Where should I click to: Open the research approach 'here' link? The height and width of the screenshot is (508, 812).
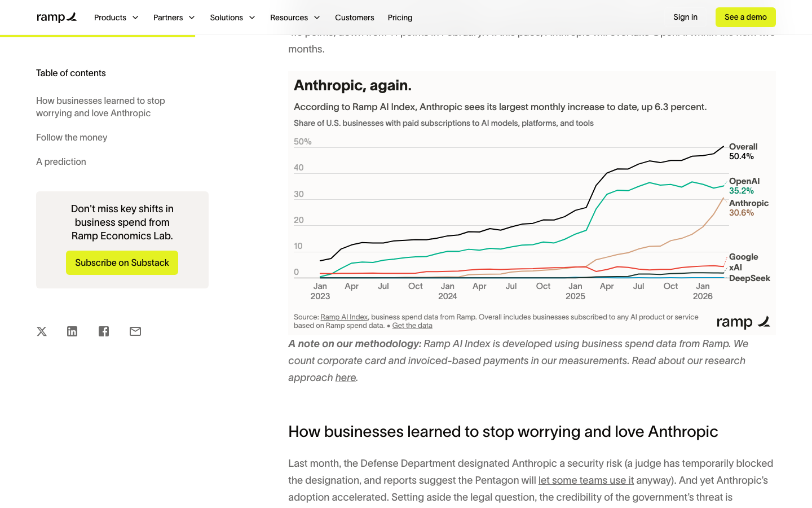tap(346, 378)
